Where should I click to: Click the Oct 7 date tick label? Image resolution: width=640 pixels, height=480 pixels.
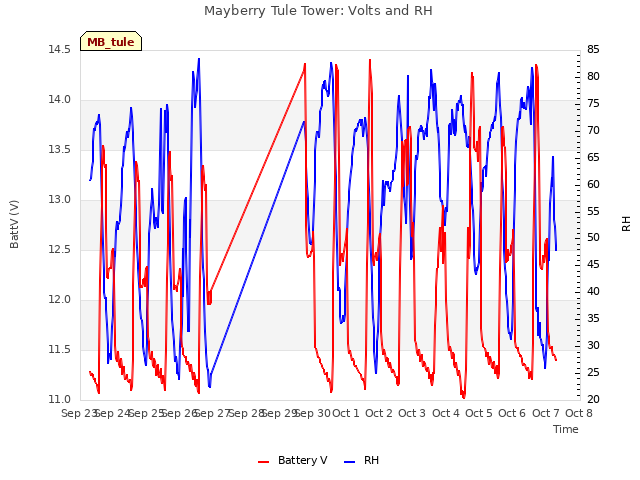(x=546, y=413)
